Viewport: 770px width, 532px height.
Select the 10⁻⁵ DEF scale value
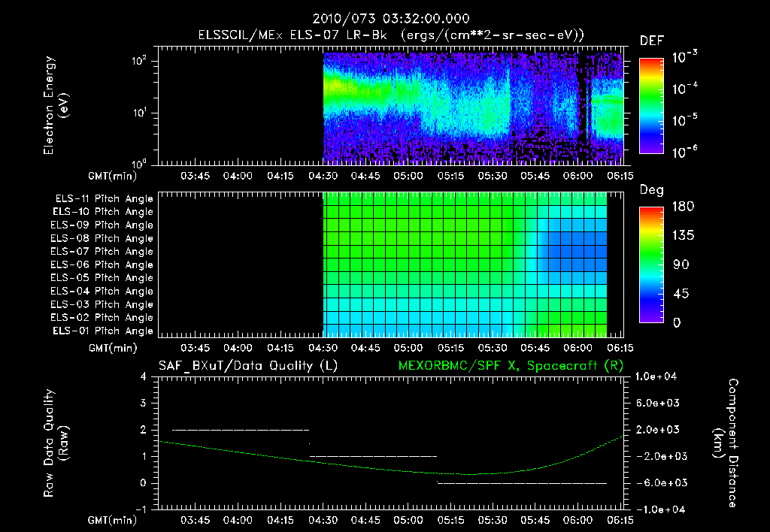(684, 119)
